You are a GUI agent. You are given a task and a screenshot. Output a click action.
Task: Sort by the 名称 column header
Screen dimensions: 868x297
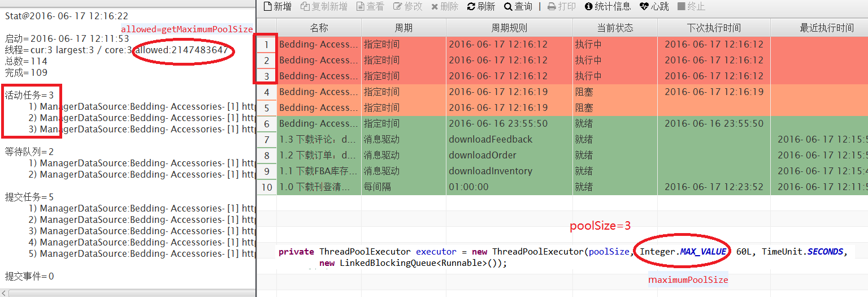pos(319,28)
